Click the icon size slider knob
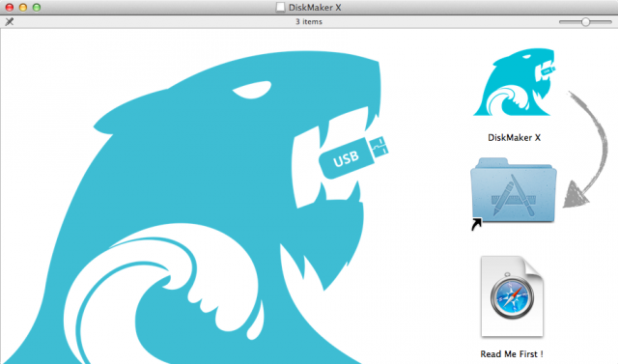Viewport: 618px width, 364px height. 586,22
